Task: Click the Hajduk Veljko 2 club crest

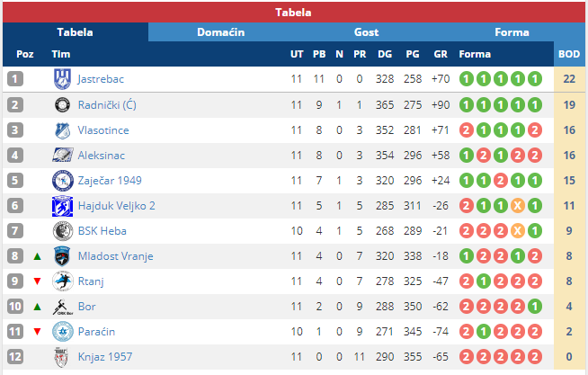Action: pyautogui.click(x=61, y=206)
